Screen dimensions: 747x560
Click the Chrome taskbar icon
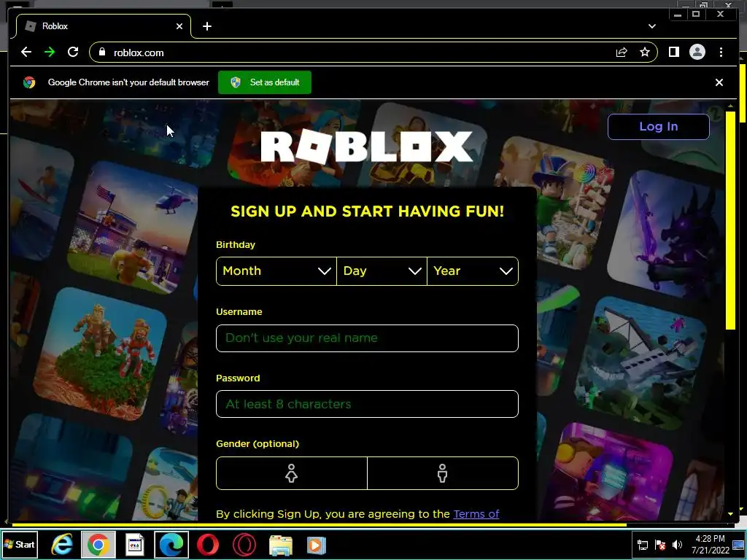coord(98,544)
